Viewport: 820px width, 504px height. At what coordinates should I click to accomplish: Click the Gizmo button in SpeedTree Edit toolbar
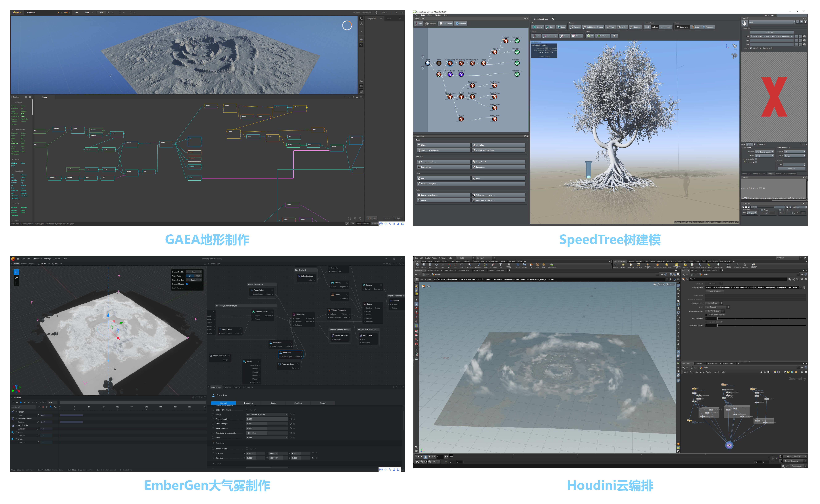point(564,36)
